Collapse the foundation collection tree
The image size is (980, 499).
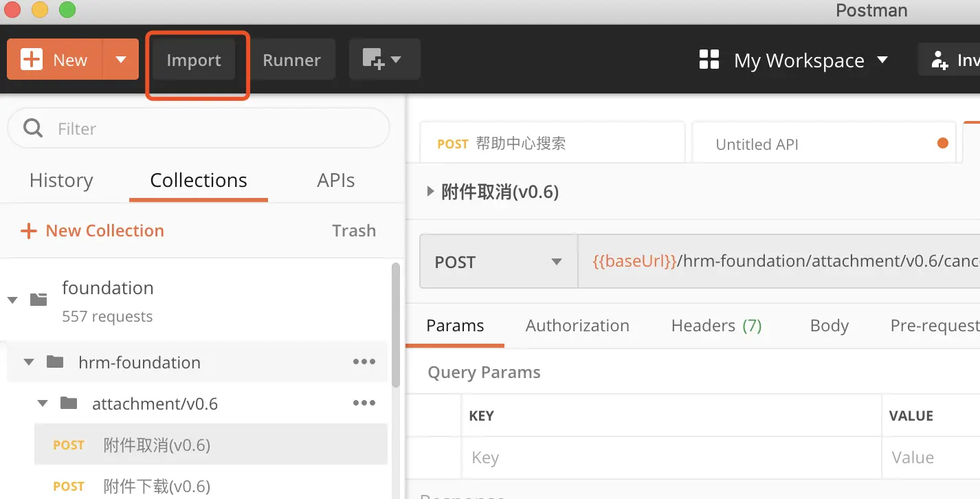coord(12,299)
